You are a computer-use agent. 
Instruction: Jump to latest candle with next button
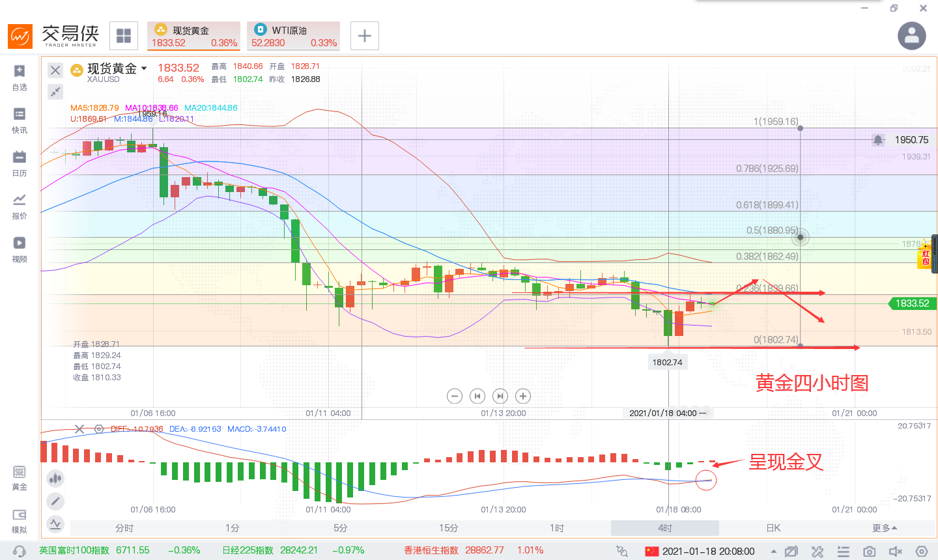(x=500, y=396)
